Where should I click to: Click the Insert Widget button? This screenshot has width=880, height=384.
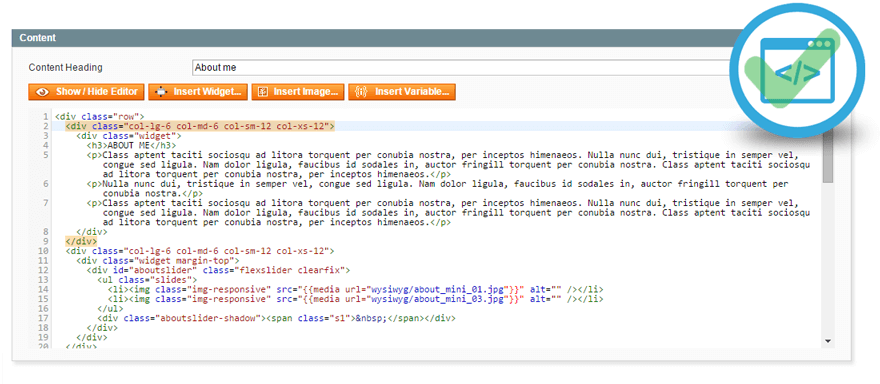[199, 92]
